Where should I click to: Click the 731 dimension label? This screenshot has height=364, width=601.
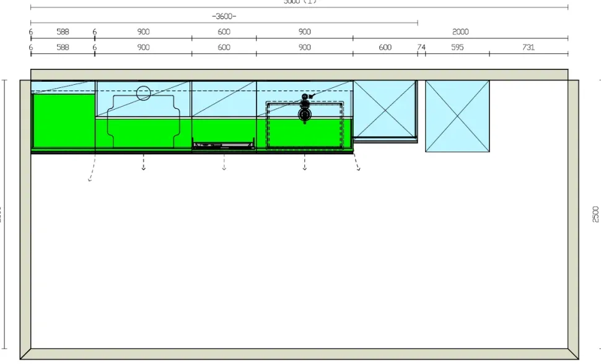point(529,47)
